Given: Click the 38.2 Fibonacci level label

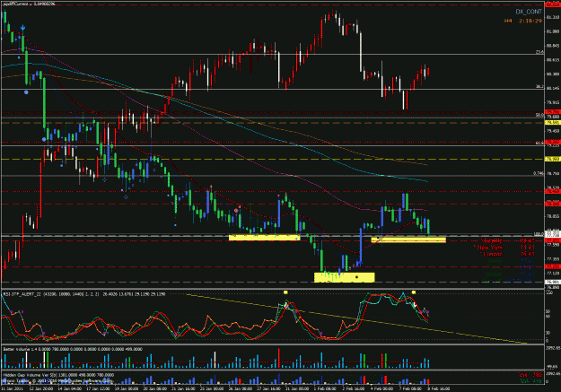Looking at the screenshot, I should tap(539, 87).
